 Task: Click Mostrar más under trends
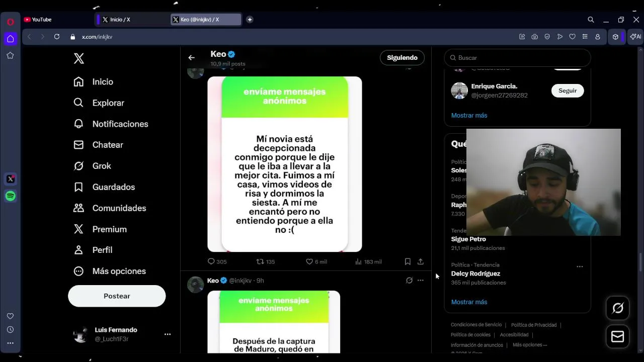pyautogui.click(x=469, y=302)
